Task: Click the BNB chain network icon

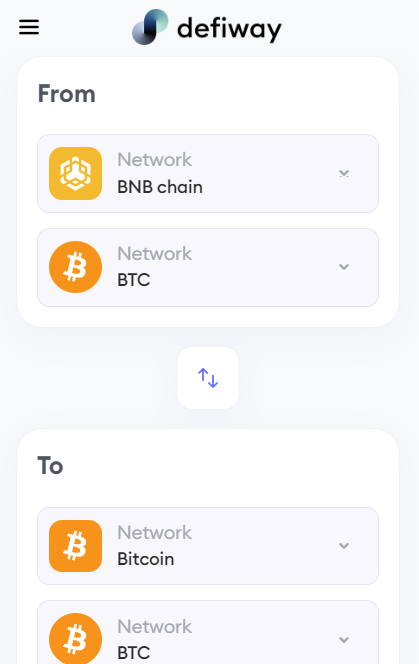Action: (75, 173)
